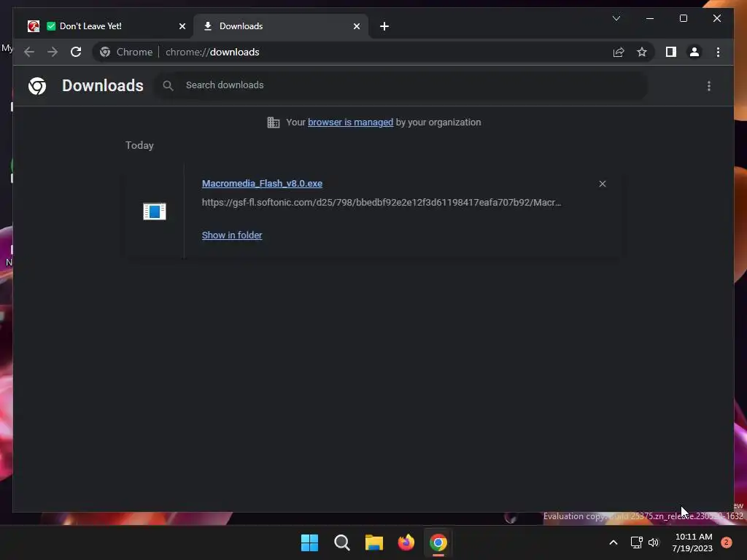This screenshot has width=747, height=560.
Task: Click the softonic download URL text
Action: coord(381,203)
